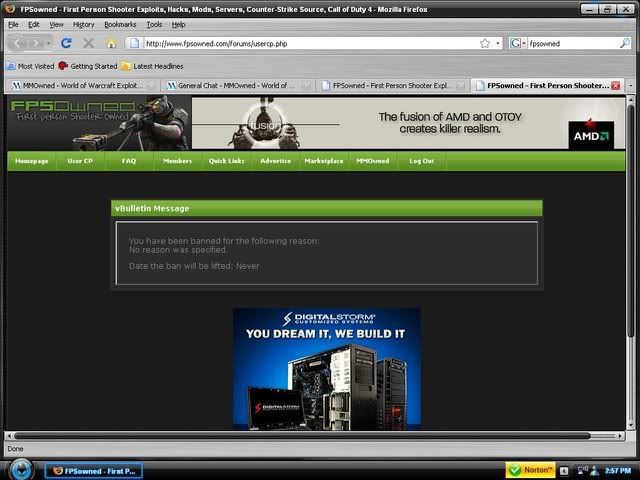
Task: Open Norton status in system tray
Action: pos(531,470)
